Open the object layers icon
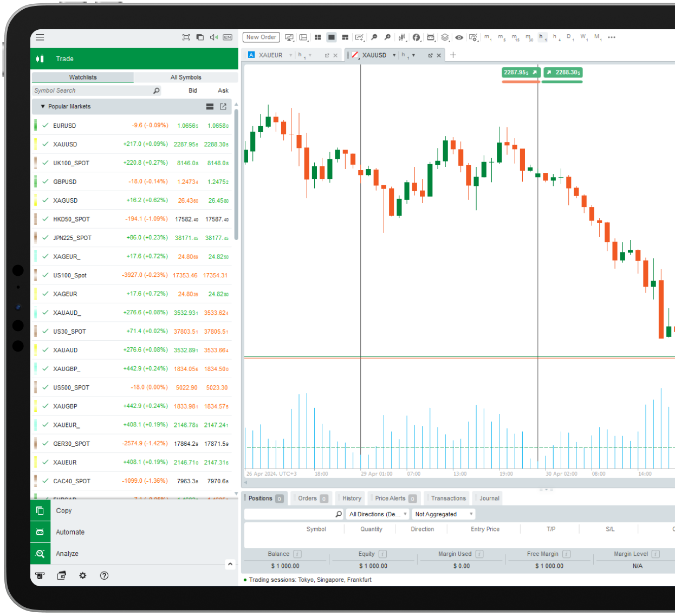The height and width of the screenshot is (616, 675). click(445, 37)
